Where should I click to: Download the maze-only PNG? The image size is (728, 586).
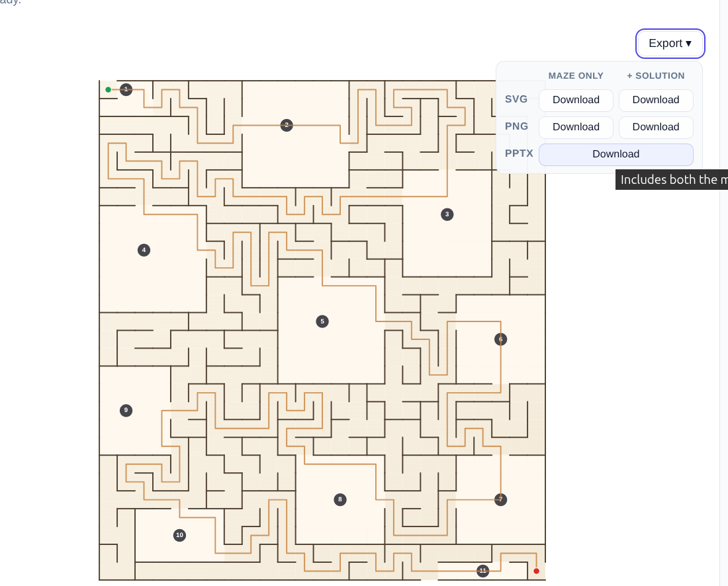pyautogui.click(x=576, y=127)
